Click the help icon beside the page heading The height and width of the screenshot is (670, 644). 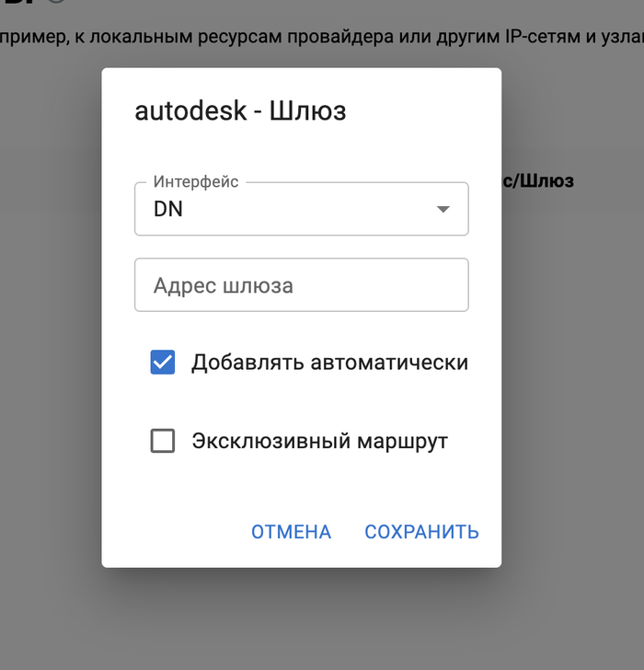coord(57,3)
